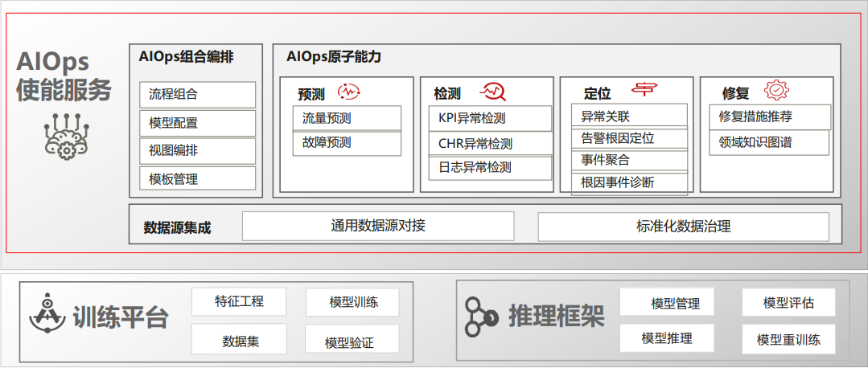Click the 推理框架 node graph icon

pyautogui.click(x=480, y=317)
